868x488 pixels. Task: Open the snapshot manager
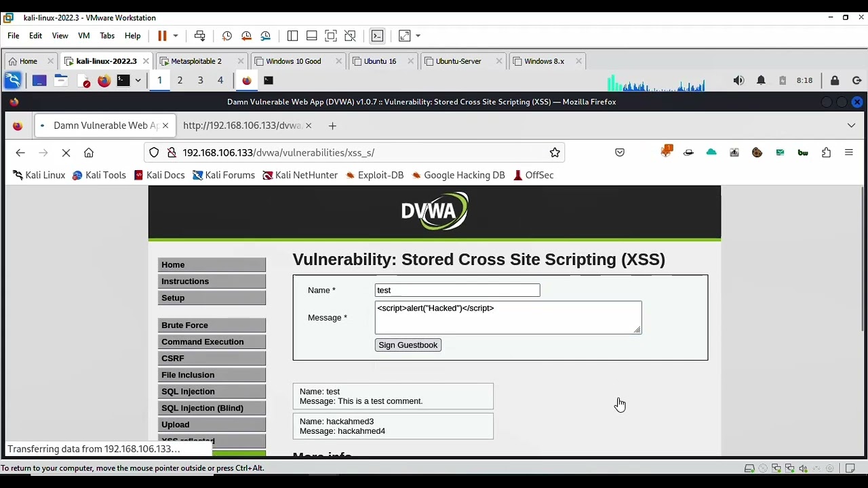coord(265,36)
